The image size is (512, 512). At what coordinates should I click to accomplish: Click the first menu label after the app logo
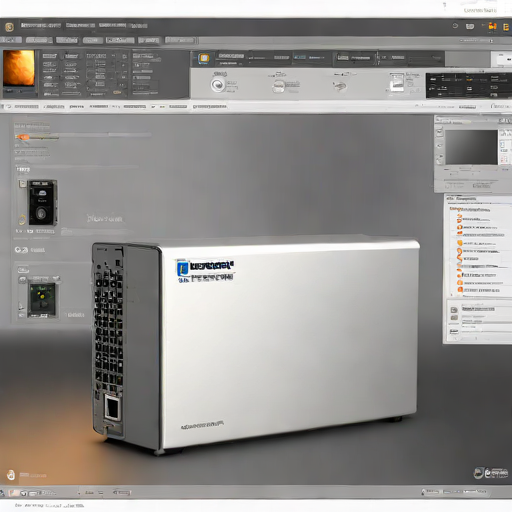click(41, 26)
